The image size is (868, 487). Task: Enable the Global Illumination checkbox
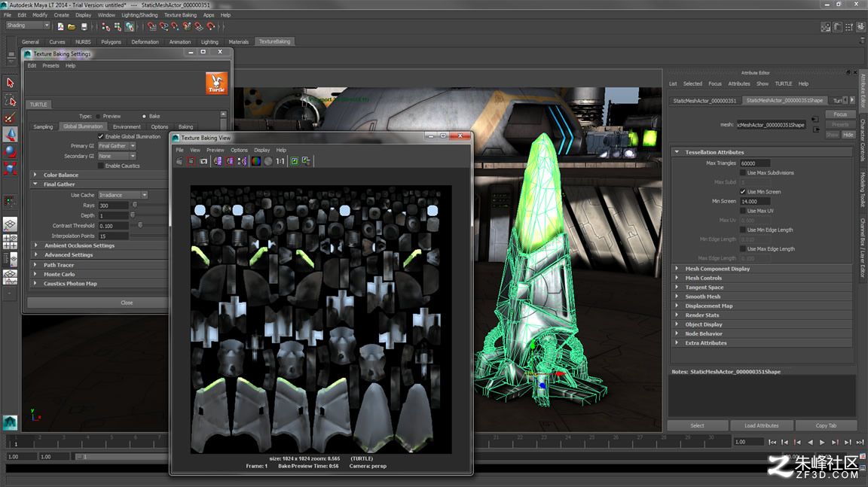[101, 136]
